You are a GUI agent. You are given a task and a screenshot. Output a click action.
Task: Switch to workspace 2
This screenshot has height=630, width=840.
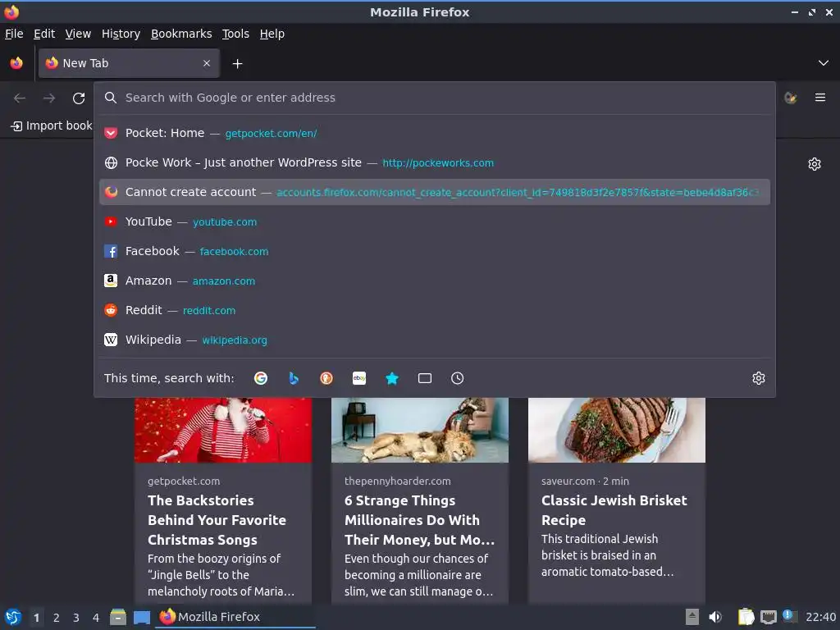57,618
